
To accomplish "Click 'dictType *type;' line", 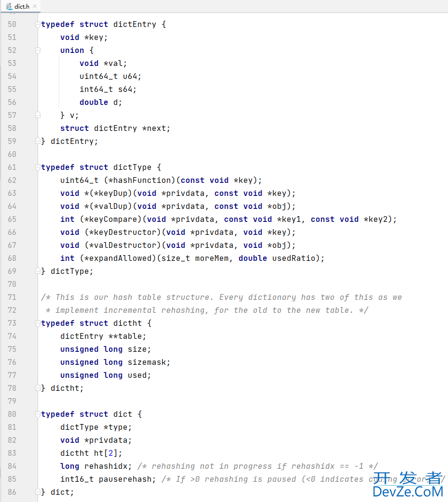I will (x=96, y=427).
